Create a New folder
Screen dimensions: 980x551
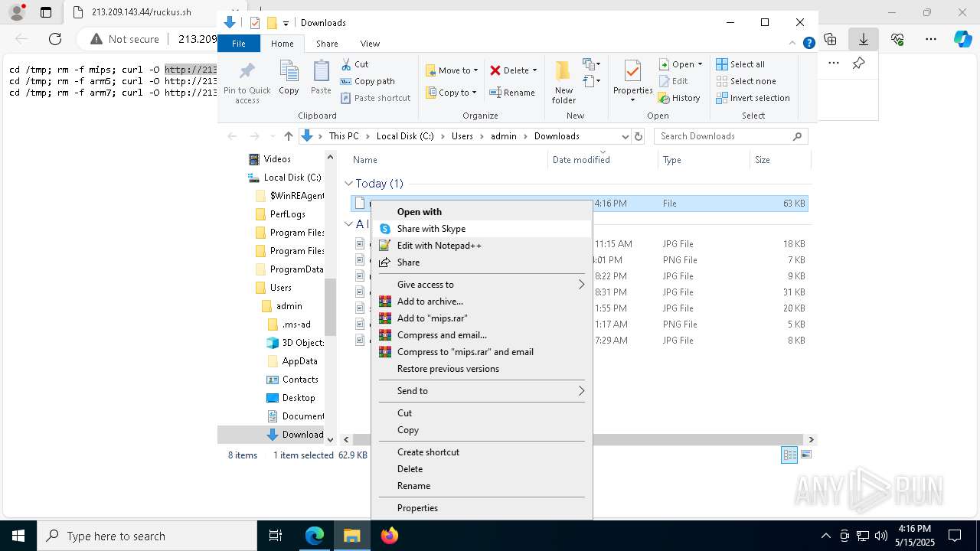click(x=563, y=83)
